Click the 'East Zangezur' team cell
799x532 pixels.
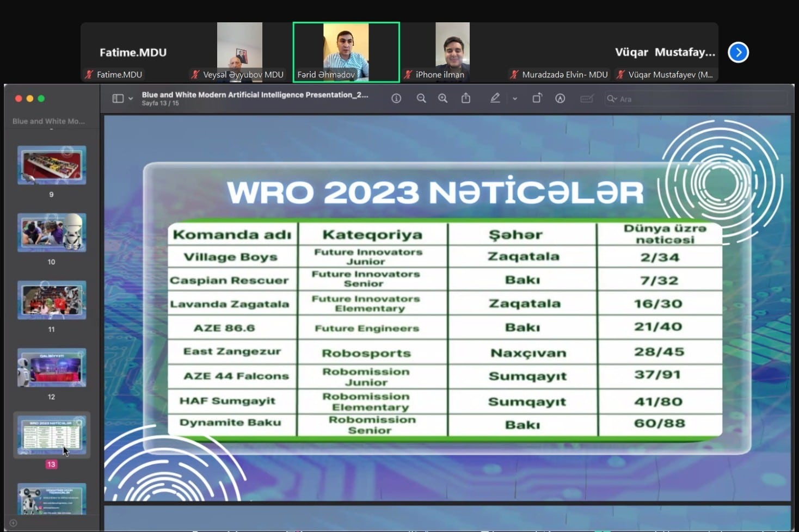(x=232, y=351)
